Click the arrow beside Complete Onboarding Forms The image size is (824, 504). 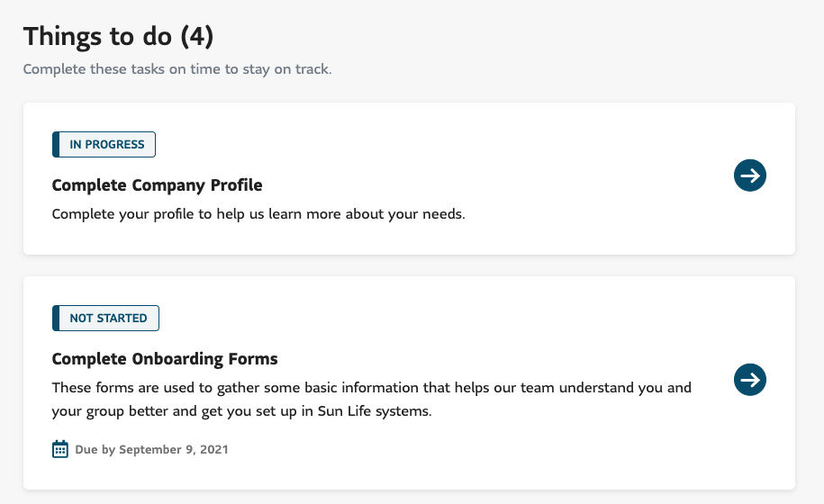click(x=750, y=380)
